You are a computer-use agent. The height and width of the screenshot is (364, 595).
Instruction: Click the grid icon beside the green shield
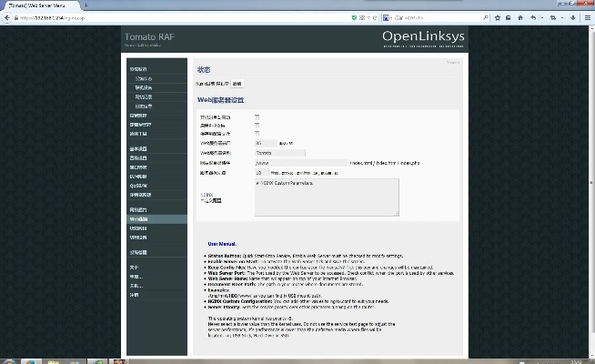click(362, 17)
